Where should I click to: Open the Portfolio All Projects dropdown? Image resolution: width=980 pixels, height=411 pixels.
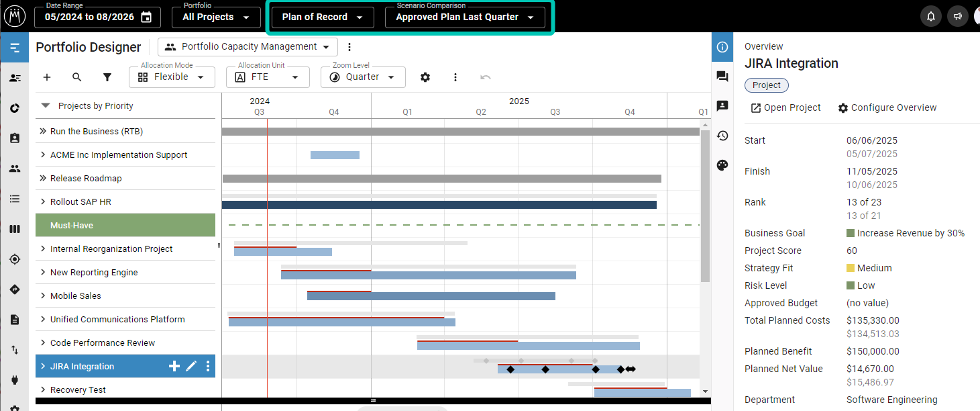tap(216, 17)
